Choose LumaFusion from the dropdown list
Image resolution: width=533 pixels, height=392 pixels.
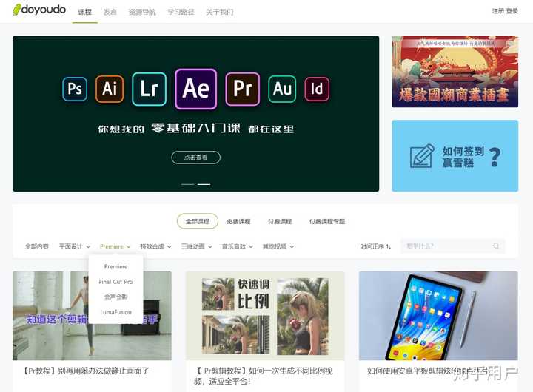[x=116, y=312]
